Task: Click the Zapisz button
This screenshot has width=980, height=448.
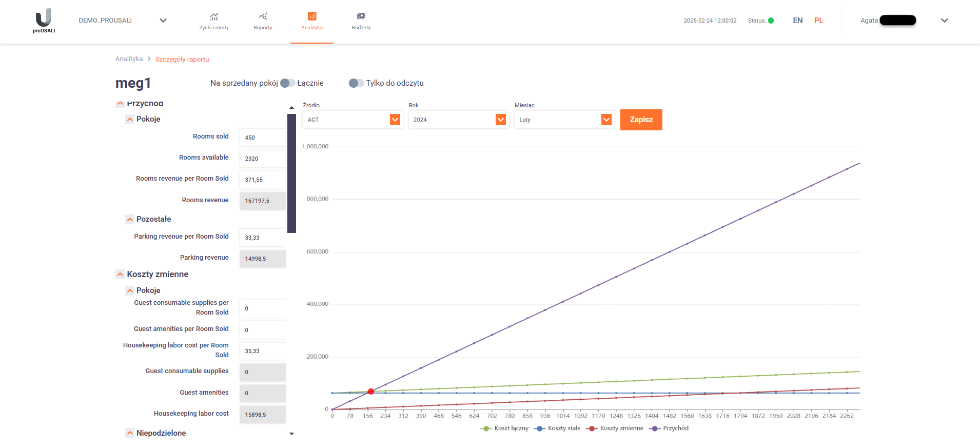Action: pyautogui.click(x=641, y=120)
